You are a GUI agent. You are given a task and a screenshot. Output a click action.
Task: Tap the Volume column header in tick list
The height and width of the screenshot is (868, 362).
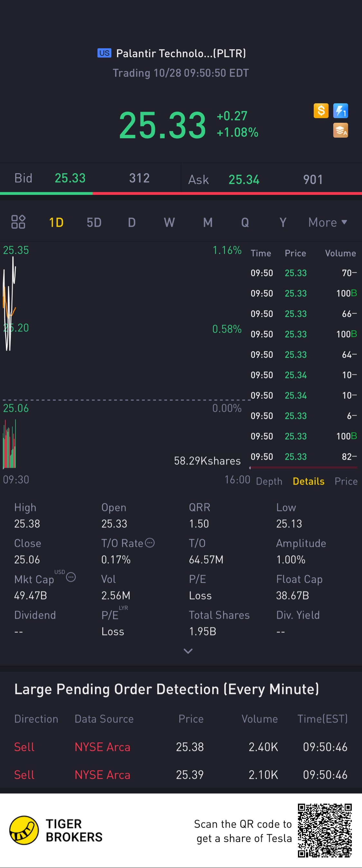(340, 253)
